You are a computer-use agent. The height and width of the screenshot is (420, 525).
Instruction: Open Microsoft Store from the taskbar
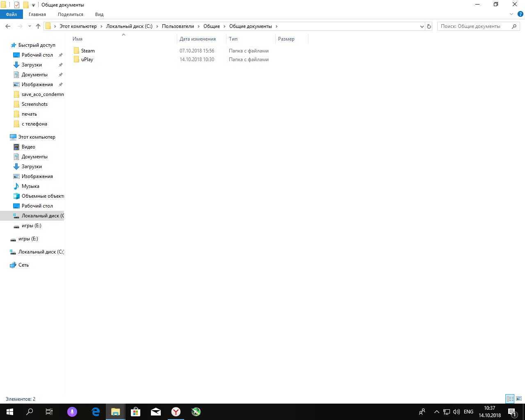(135, 412)
